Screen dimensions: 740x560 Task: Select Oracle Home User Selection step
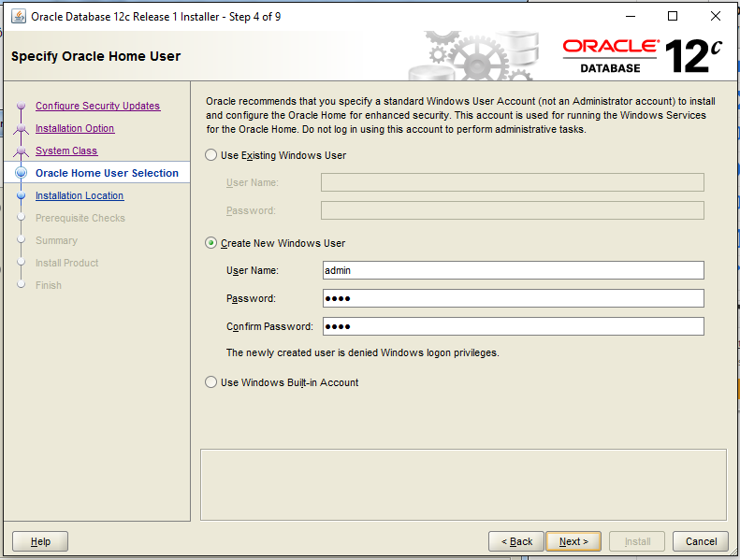pos(108,173)
